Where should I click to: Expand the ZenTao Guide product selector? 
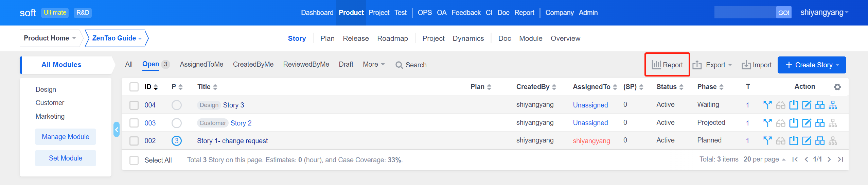117,38
